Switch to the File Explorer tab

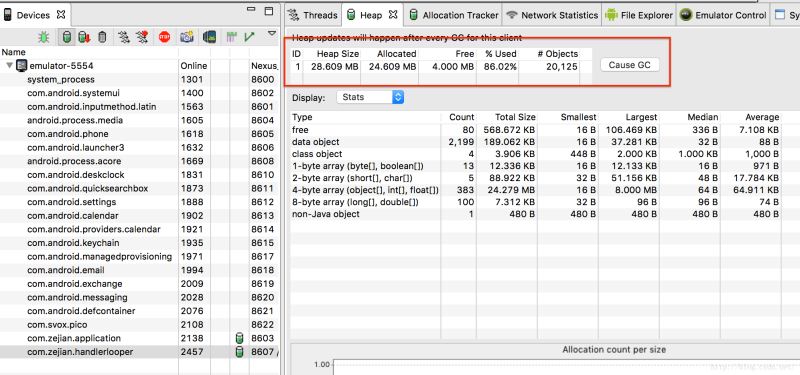tap(639, 15)
